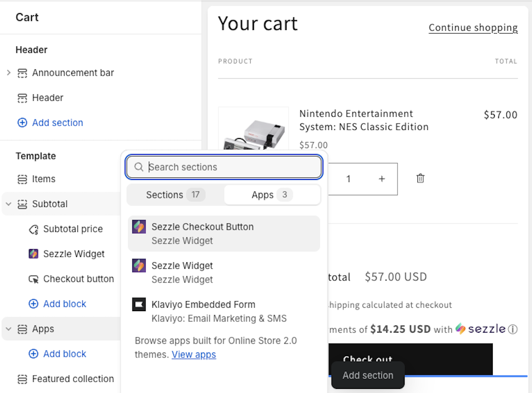The height and width of the screenshot is (393, 532).
Task: Click Continue shopping link
Action: pos(473,28)
